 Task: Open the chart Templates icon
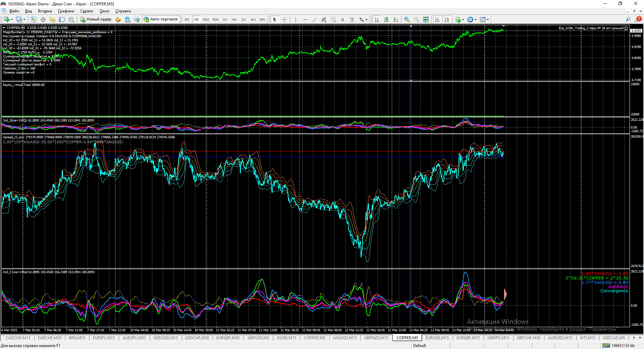pos(483,19)
